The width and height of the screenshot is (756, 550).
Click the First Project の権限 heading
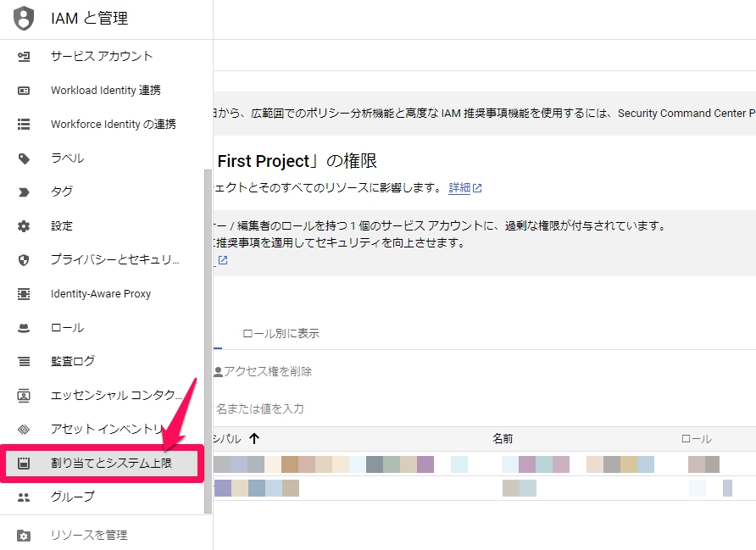pyautogui.click(x=295, y=161)
